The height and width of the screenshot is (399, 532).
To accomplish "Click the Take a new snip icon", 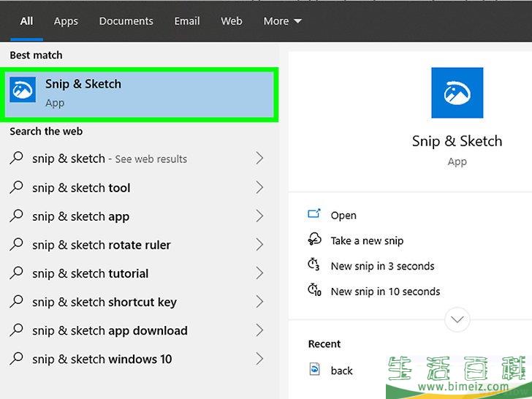I will pos(314,240).
